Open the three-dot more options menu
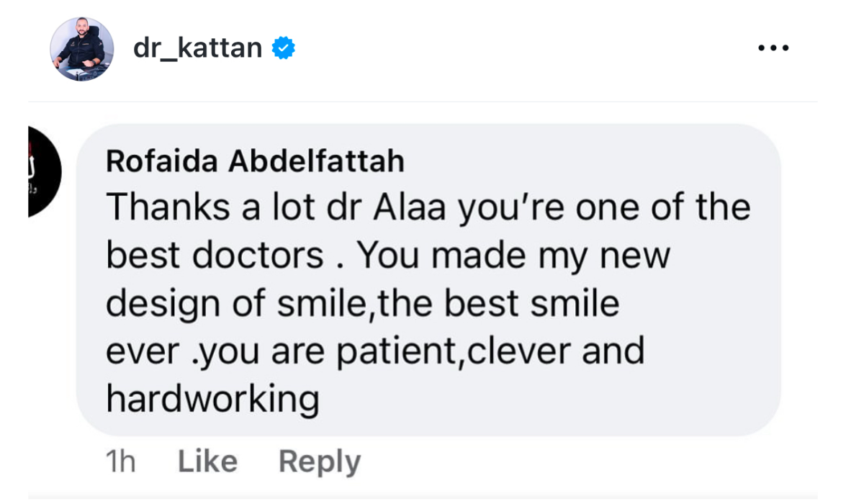This screenshot has width=846, height=504. tap(774, 49)
